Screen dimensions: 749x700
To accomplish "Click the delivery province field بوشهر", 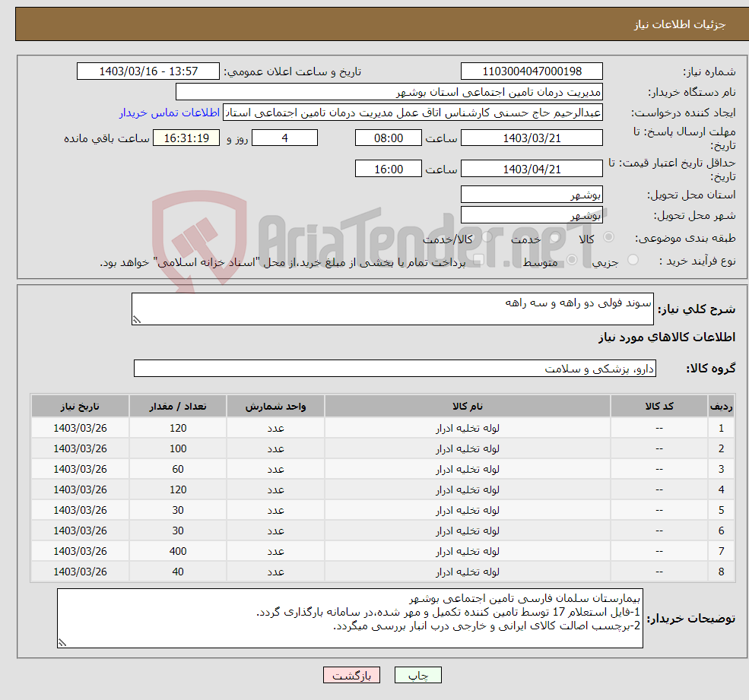I will point(532,195).
